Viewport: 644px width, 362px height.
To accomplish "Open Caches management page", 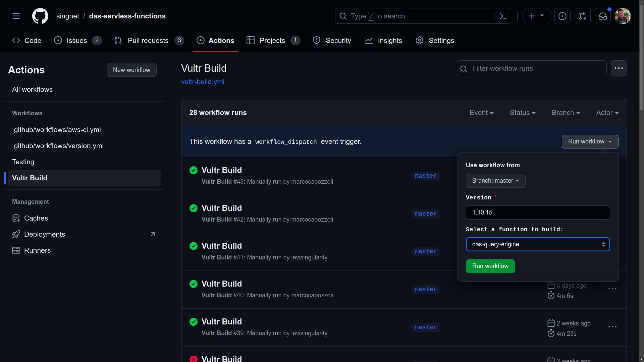I will tap(84, 218).
